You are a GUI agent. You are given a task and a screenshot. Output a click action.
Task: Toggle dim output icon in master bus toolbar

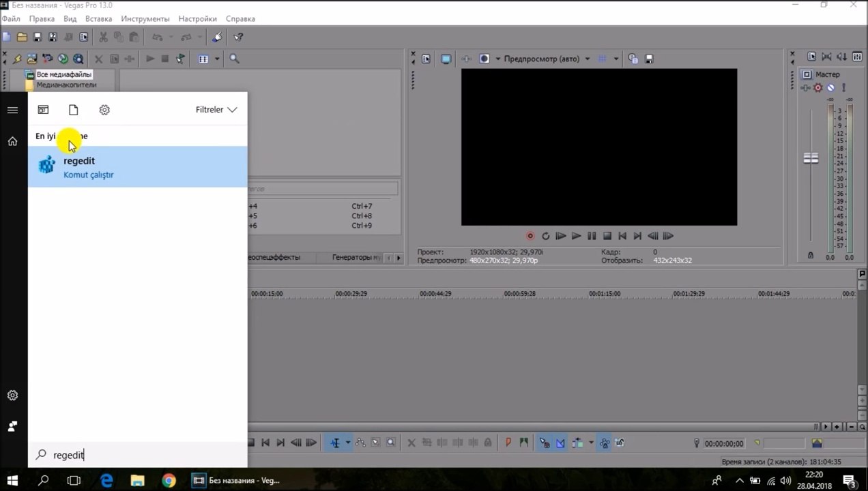[x=842, y=57]
